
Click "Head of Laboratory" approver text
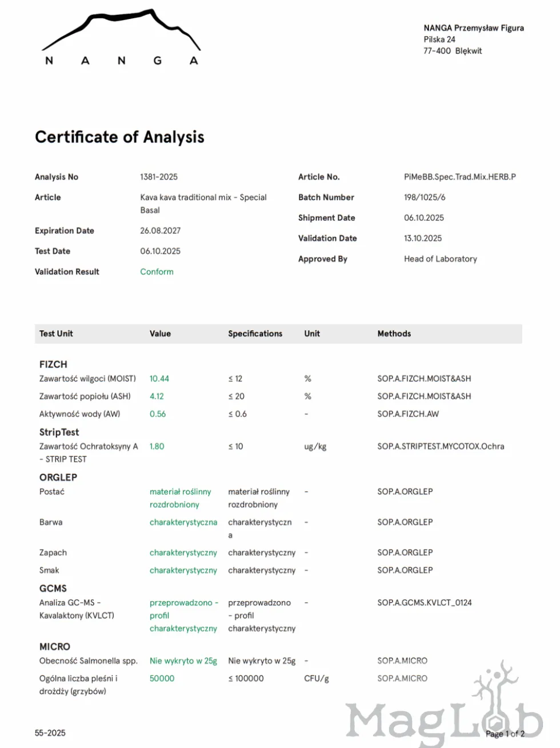pyautogui.click(x=441, y=259)
